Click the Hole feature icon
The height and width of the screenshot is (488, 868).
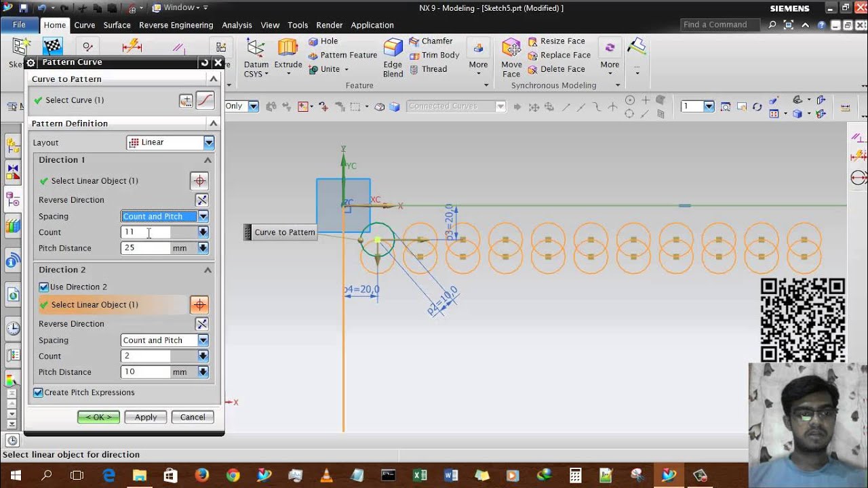coord(313,41)
